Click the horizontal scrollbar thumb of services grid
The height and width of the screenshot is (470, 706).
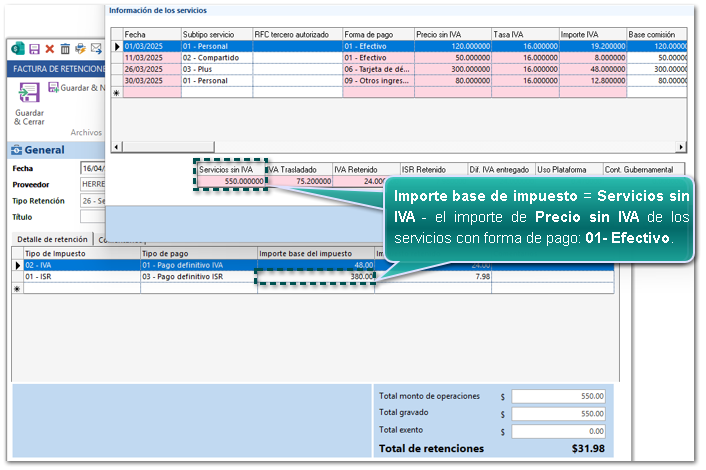(x=168, y=147)
